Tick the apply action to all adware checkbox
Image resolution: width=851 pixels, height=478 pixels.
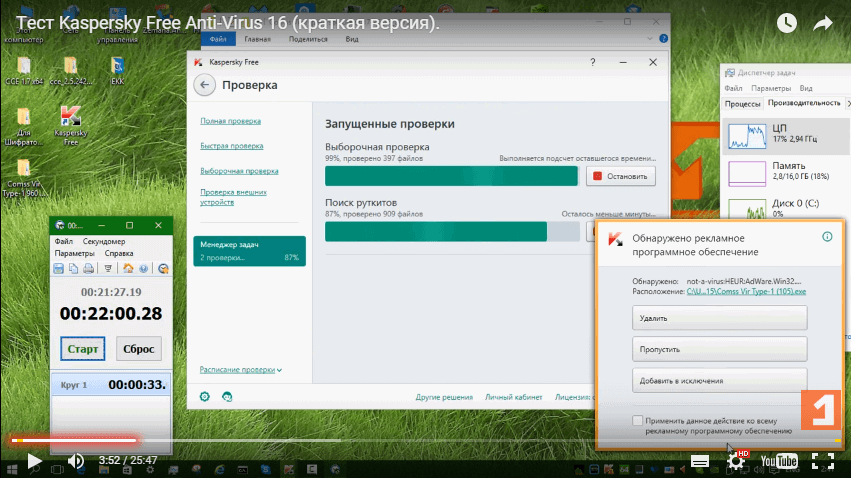click(637, 420)
